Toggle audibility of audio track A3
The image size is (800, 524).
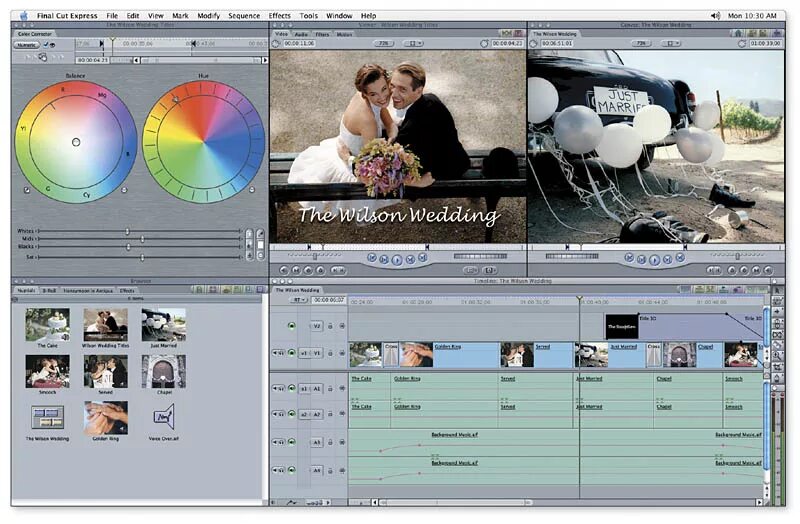click(292, 442)
